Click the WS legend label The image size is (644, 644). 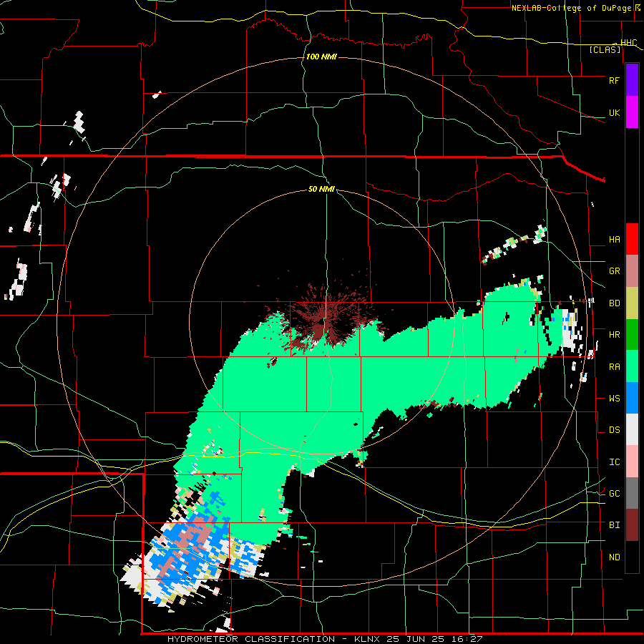(x=614, y=399)
